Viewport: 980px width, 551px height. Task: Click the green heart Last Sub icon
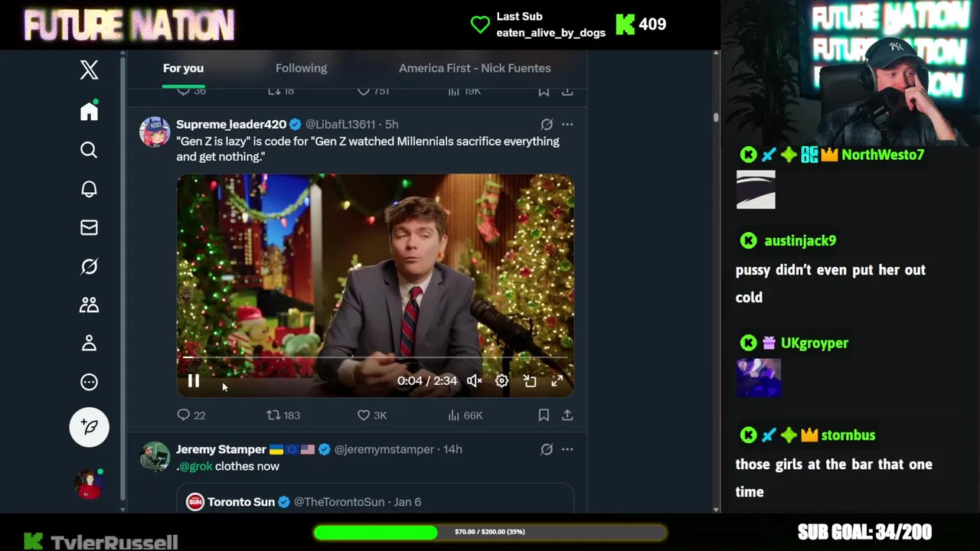(x=480, y=24)
